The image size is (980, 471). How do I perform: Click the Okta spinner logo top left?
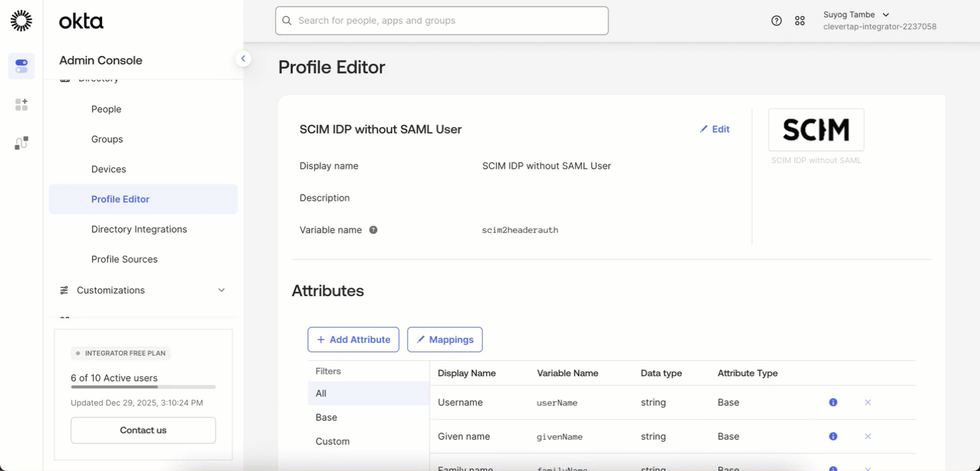[21, 20]
